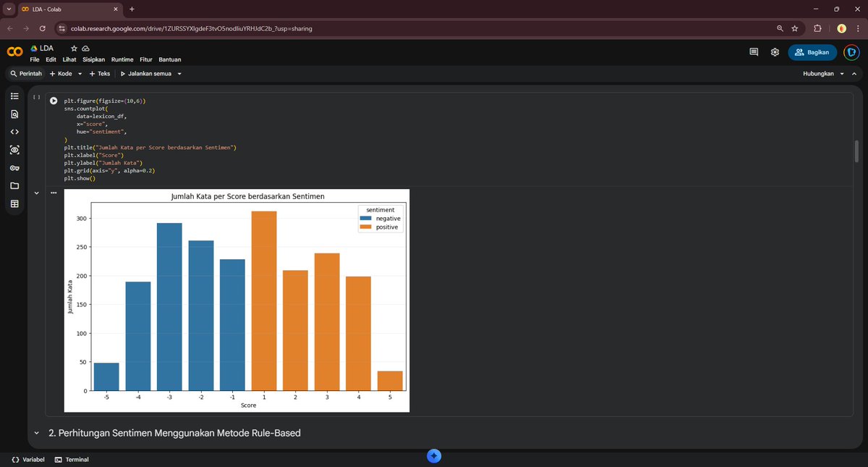Open the File menu
Viewport: 868px width, 467px height.
click(x=35, y=59)
